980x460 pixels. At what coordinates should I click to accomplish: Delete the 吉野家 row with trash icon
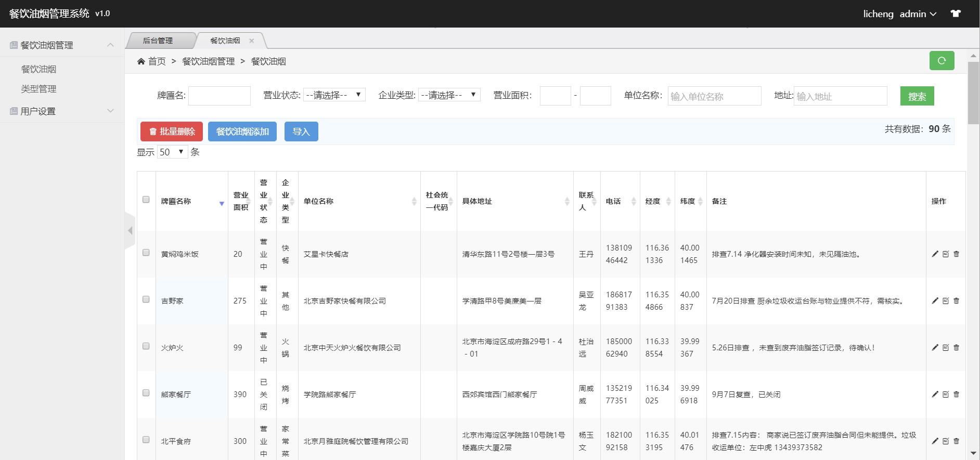(x=956, y=301)
